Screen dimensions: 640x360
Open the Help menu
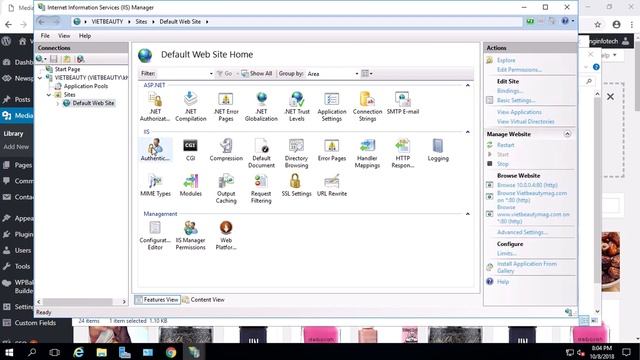85,36
